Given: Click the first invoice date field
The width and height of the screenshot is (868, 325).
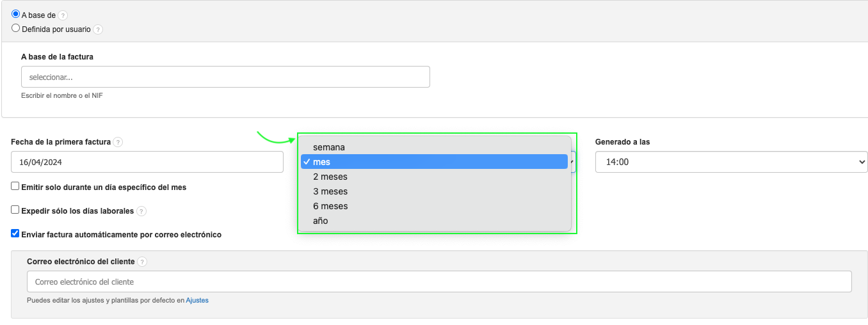Looking at the screenshot, I should click(x=147, y=162).
